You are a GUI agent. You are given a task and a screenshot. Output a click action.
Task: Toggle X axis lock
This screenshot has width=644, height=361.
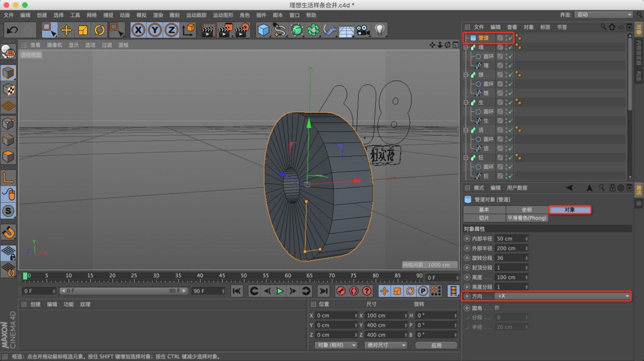click(138, 30)
